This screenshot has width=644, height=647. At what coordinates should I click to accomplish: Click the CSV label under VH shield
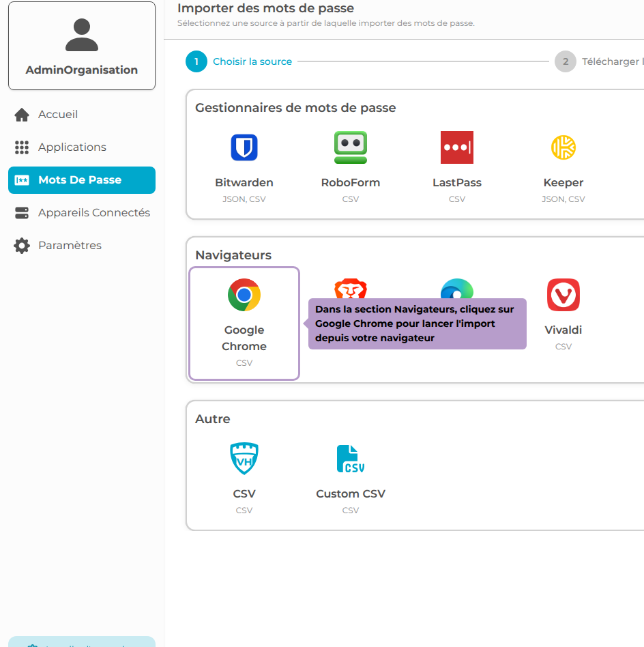tap(244, 493)
